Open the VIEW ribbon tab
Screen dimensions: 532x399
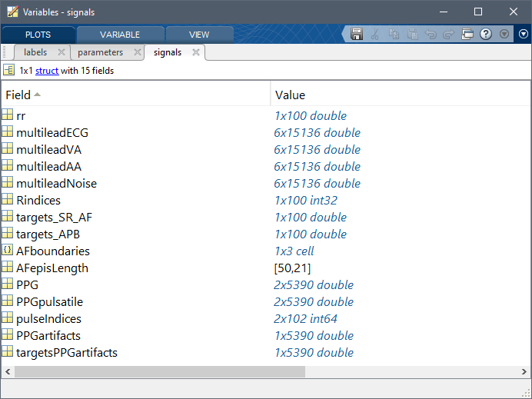[x=199, y=35]
